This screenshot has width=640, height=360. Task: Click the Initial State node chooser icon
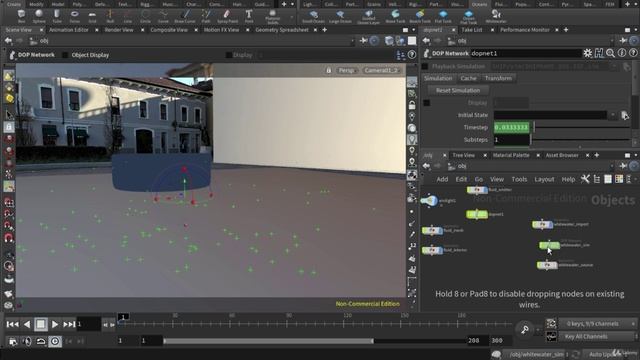click(625, 116)
